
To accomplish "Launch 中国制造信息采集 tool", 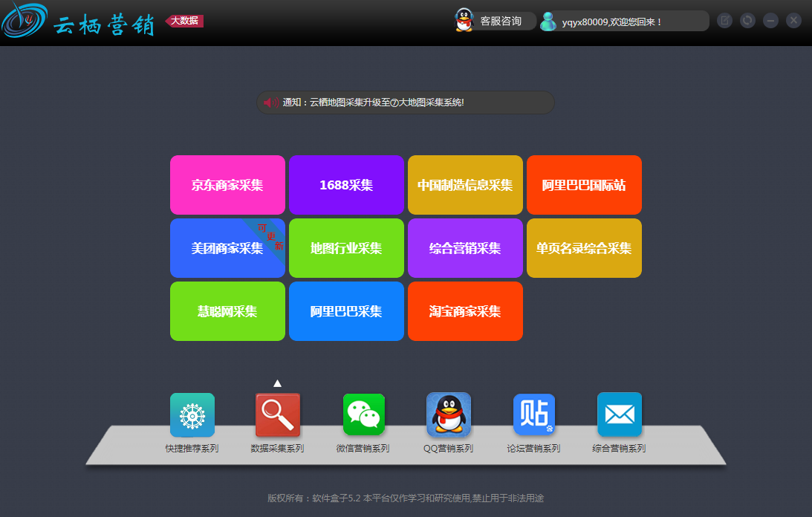I will (465, 185).
